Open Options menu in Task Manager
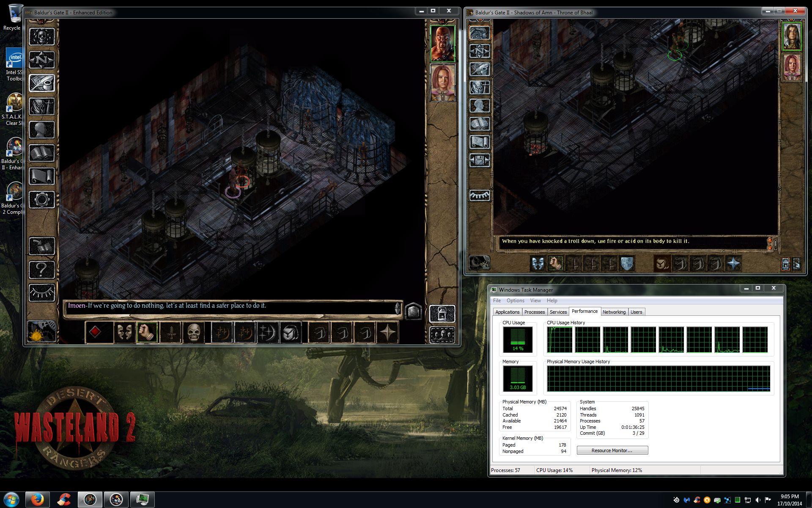Image resolution: width=812 pixels, height=508 pixels. pos(516,301)
